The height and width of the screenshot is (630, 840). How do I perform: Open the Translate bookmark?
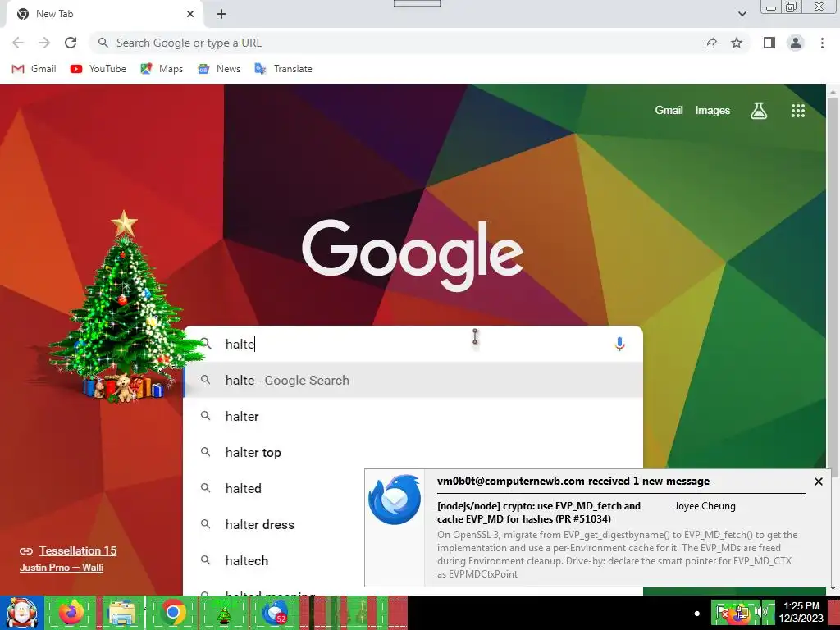click(283, 69)
